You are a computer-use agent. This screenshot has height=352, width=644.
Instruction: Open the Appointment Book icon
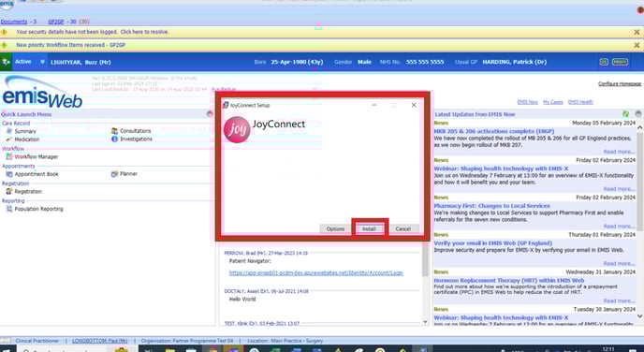pyautogui.click(x=9, y=174)
